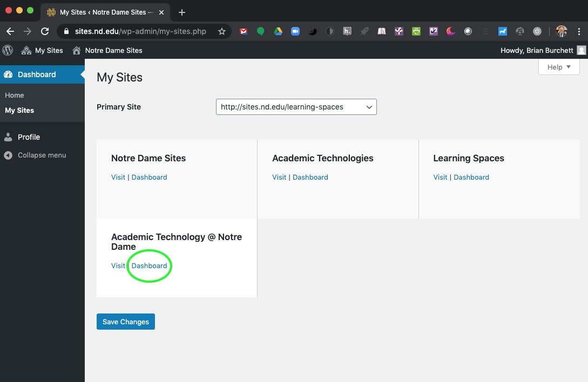Open the Primary Site dropdown
The width and height of the screenshot is (588, 382).
[296, 107]
